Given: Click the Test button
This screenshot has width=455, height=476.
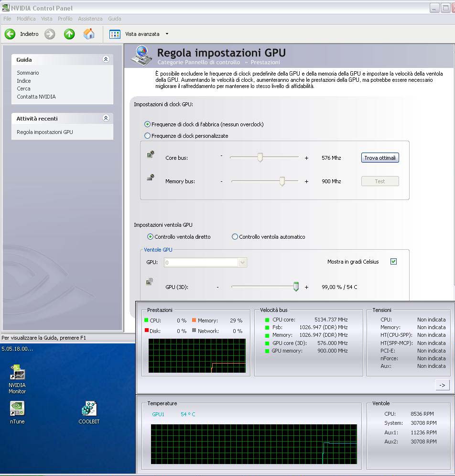Looking at the screenshot, I should (380, 181).
